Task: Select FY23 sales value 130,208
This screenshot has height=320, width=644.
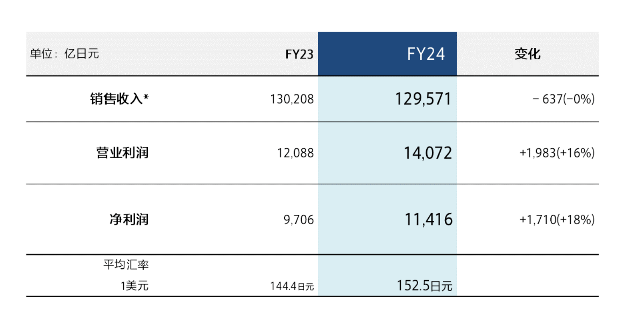Action: point(292,99)
